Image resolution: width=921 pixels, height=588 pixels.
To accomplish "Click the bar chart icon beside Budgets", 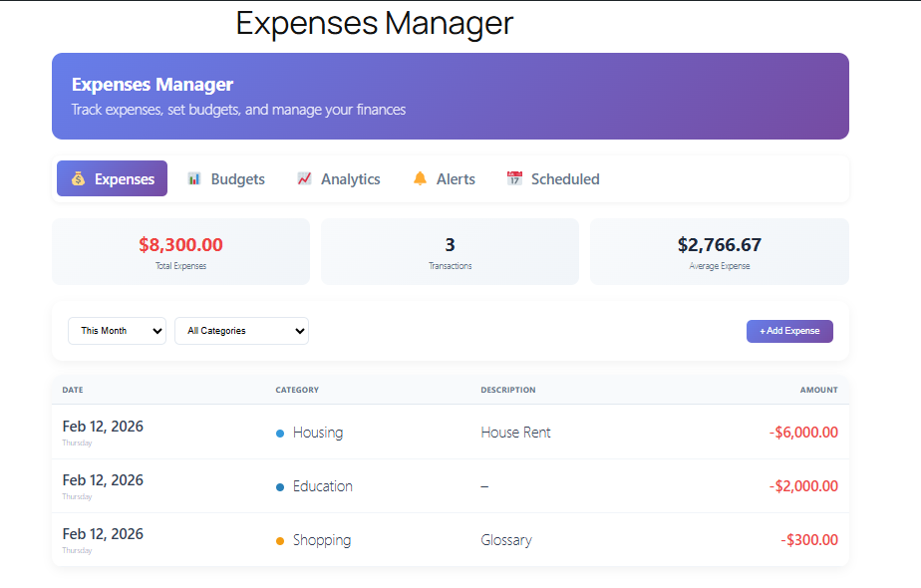I will [194, 179].
